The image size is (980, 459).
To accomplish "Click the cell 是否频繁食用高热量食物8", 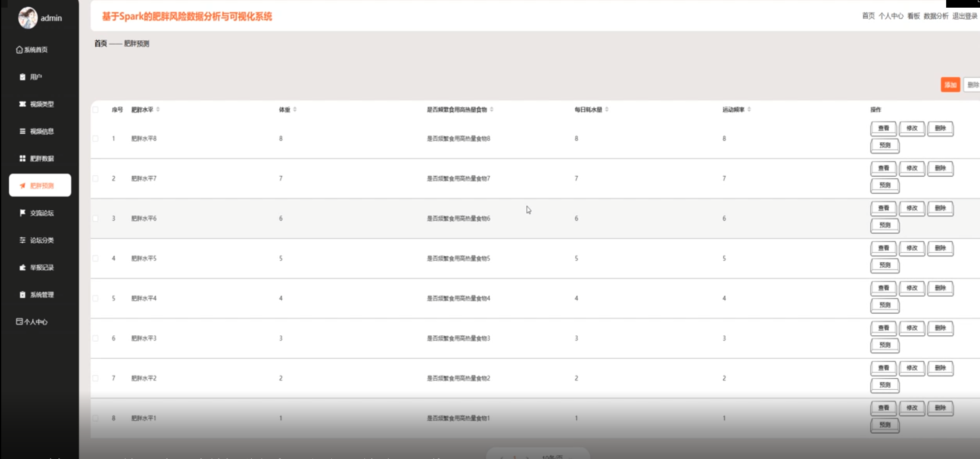I will pos(459,139).
